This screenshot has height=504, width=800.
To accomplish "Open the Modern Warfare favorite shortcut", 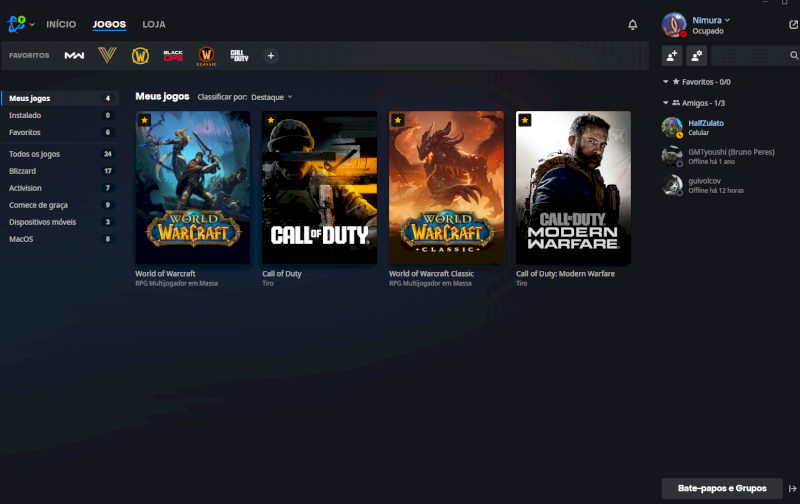I will click(74, 56).
